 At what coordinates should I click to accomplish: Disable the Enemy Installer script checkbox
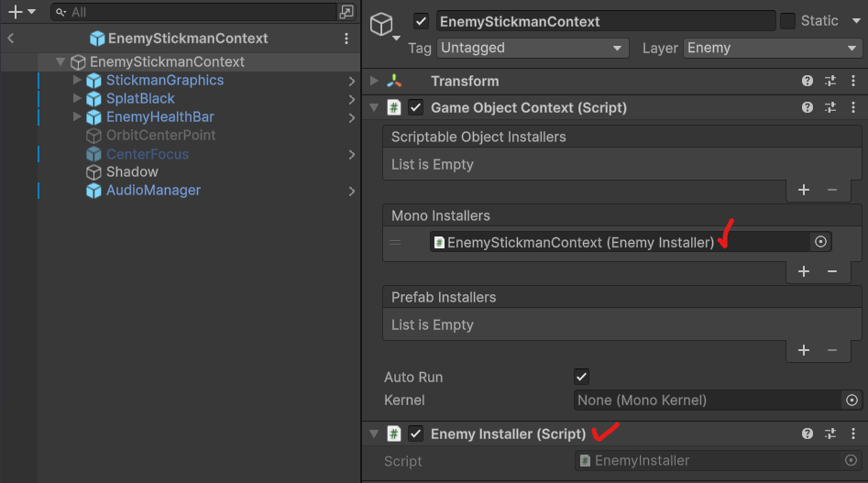click(x=416, y=434)
